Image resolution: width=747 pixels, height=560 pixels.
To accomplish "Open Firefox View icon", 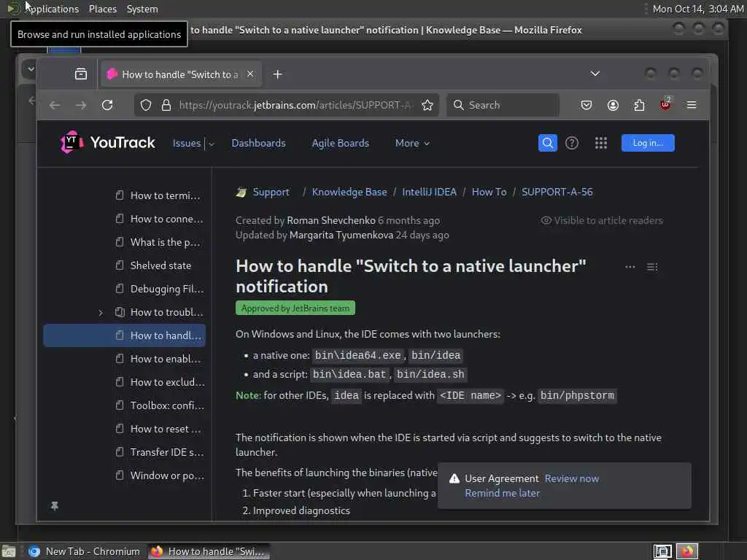I will tap(81, 74).
